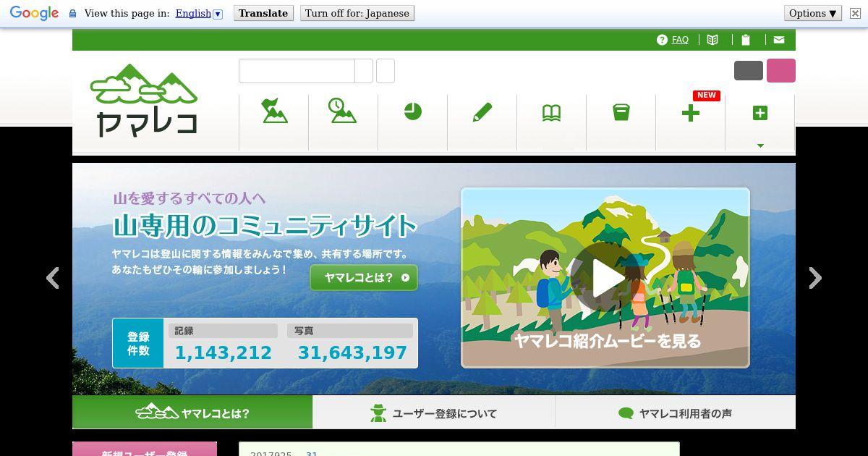
Task: Open the open-book nav icon
Action: click(551, 113)
